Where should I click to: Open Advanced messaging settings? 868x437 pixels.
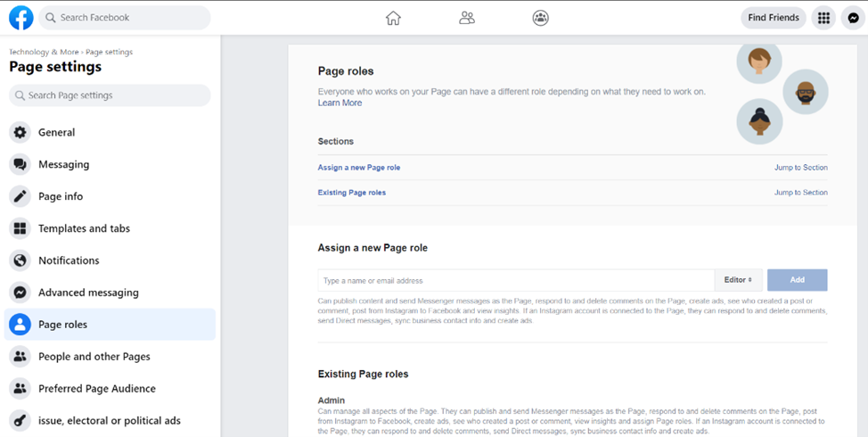click(x=88, y=293)
